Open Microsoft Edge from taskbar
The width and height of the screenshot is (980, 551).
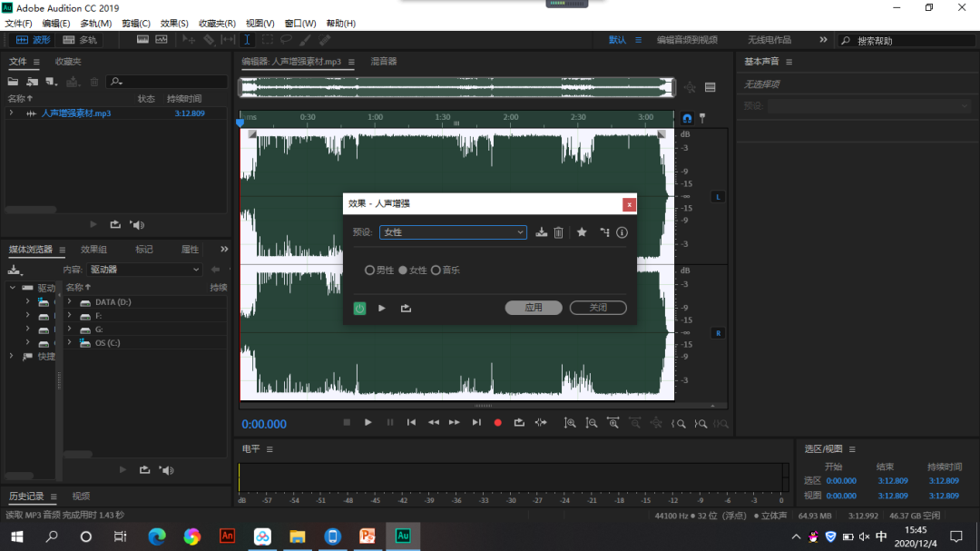157,536
